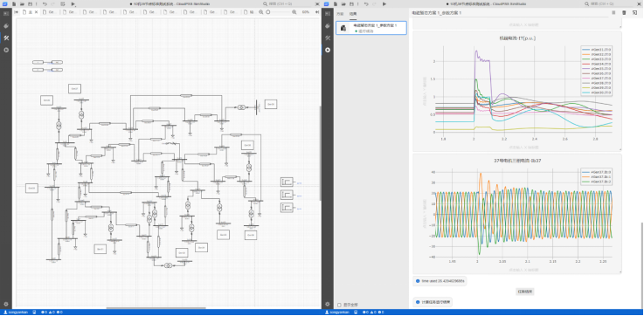Zoom in the diagram canvas with magnifier plus
The image size is (644, 316).
coord(294,12)
